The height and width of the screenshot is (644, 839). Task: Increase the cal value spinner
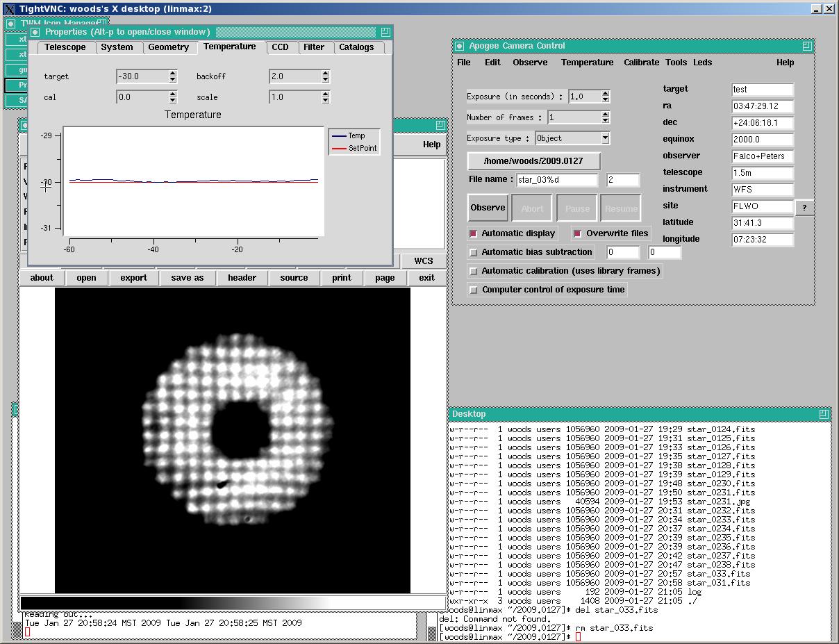tap(173, 94)
